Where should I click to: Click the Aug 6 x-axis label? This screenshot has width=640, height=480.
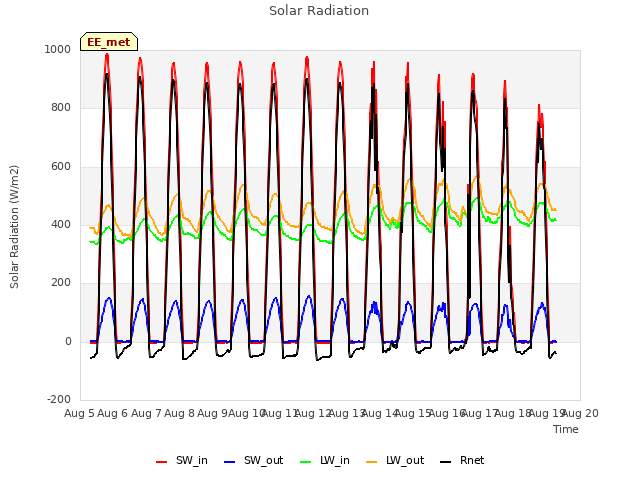click(113, 413)
